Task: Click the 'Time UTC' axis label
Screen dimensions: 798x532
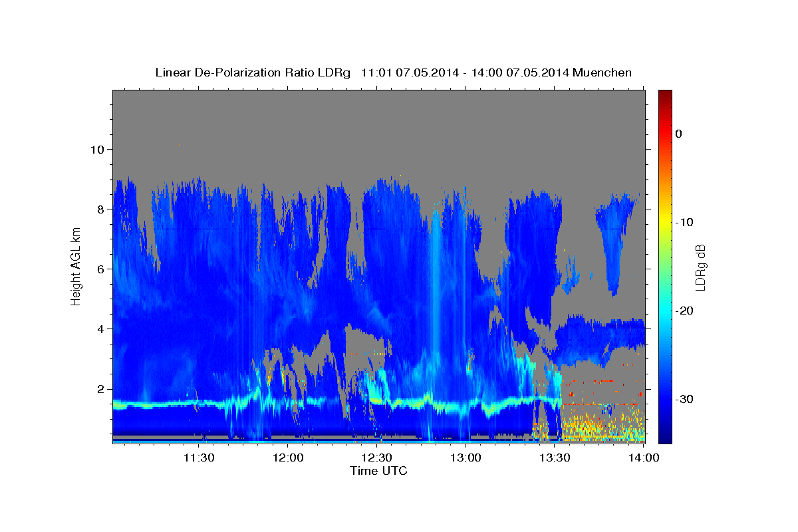Action: 378,471
